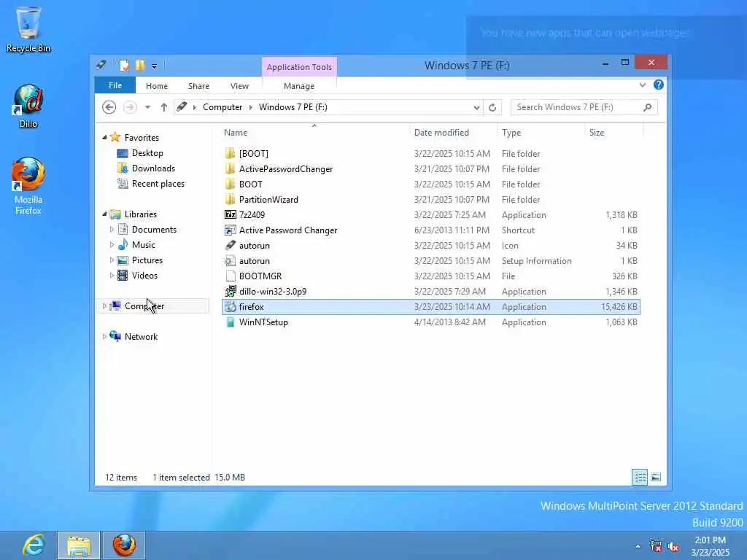Select Desktop under Favorites

pos(147,153)
